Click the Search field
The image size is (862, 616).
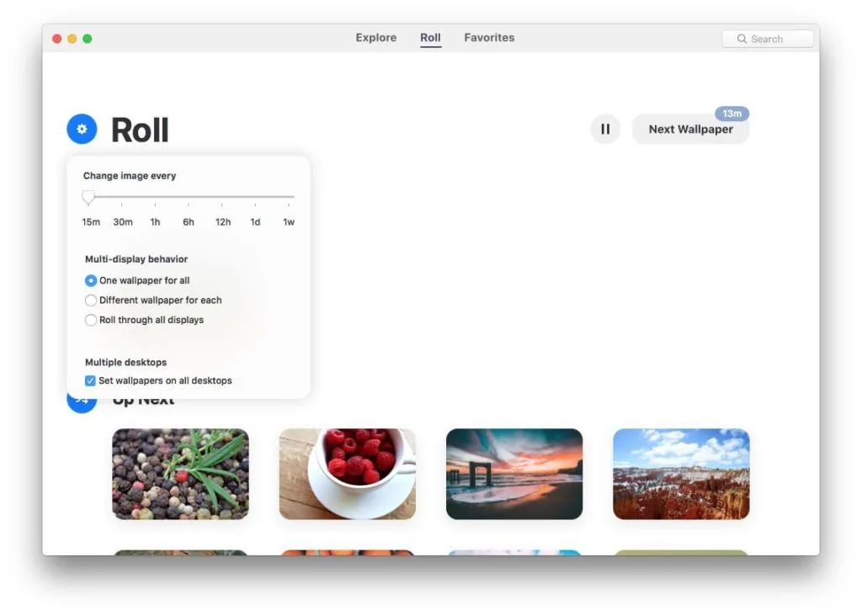[768, 39]
